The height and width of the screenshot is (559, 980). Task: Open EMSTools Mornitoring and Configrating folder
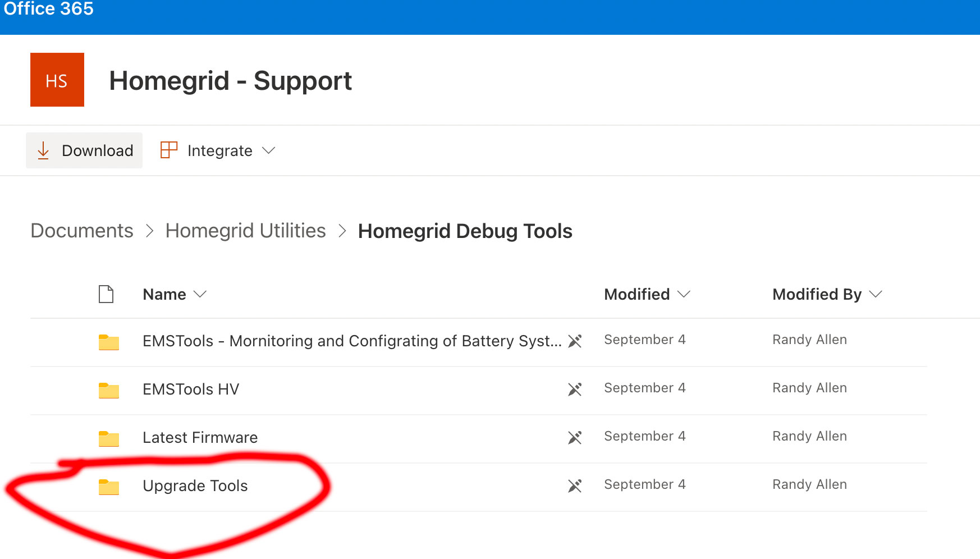coord(352,341)
